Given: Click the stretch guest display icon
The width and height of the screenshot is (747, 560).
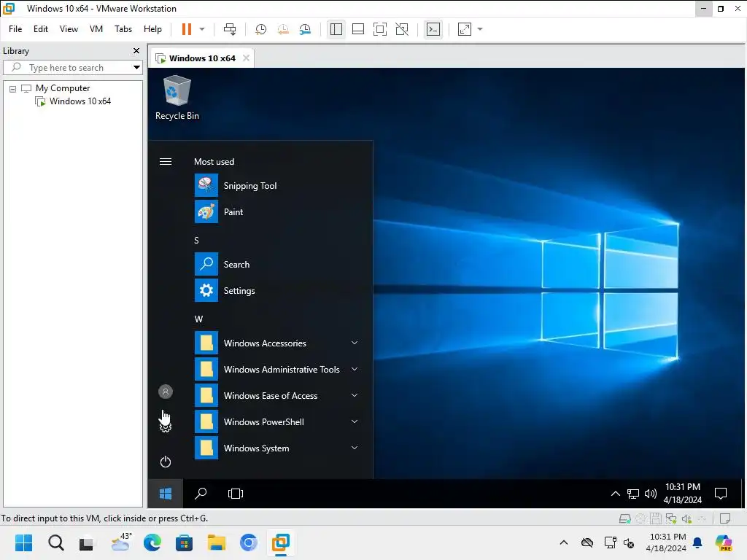Looking at the screenshot, I should pyautogui.click(x=465, y=29).
